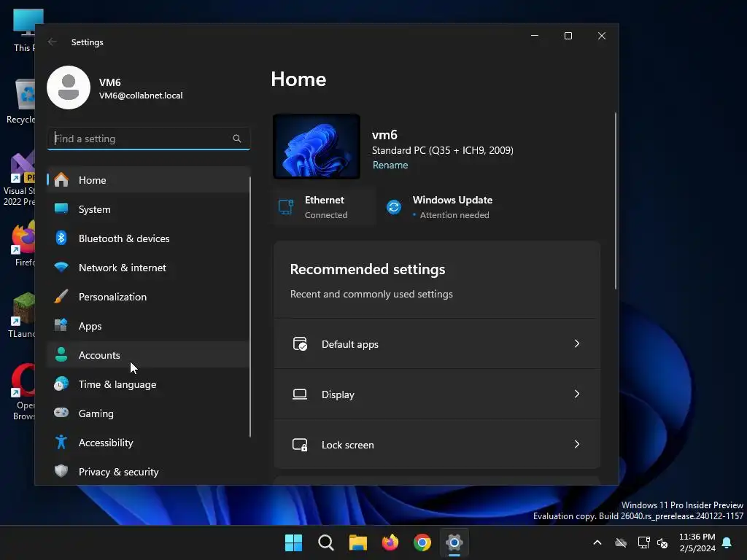The height and width of the screenshot is (560, 747).
Task: Click the main content vertical scrollbar
Action: 615,201
